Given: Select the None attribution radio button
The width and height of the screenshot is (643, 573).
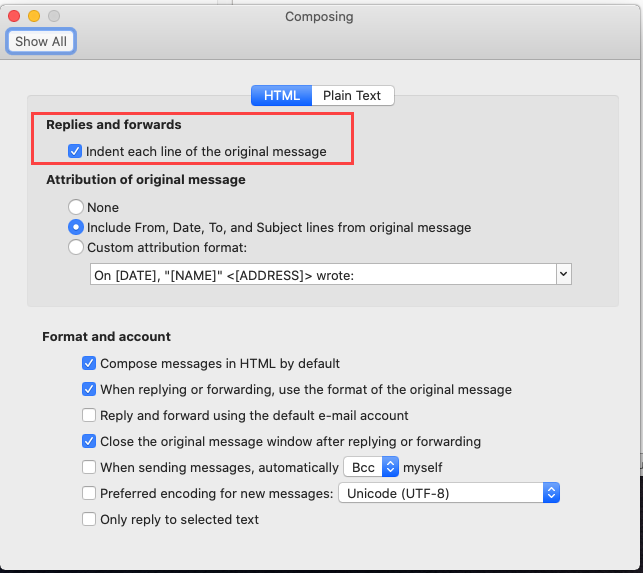Looking at the screenshot, I should point(76,207).
